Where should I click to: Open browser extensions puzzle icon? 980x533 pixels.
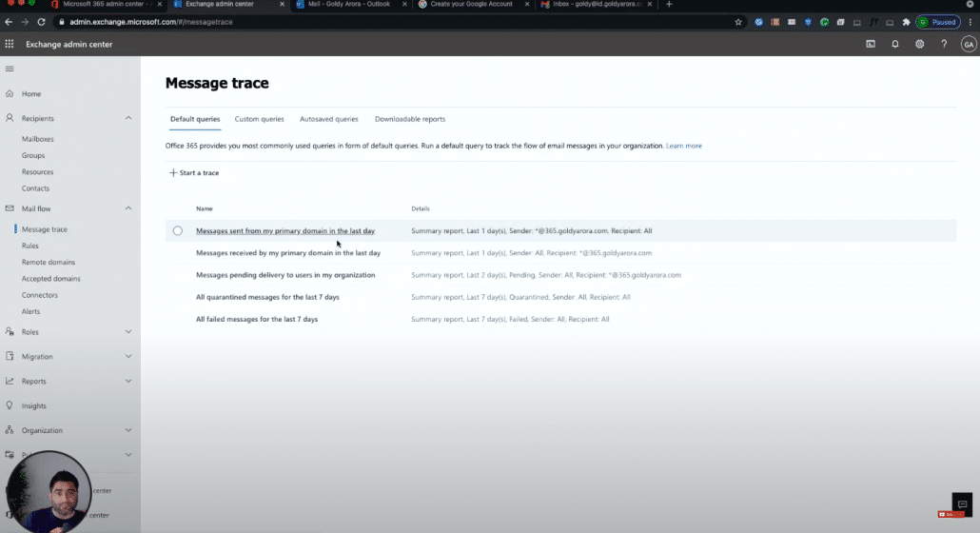click(906, 22)
